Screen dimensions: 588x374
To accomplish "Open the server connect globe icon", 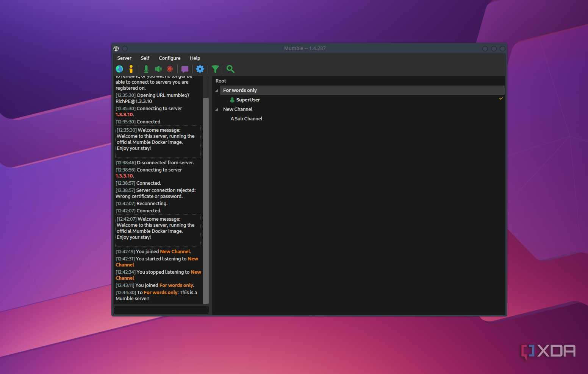I will click(119, 69).
